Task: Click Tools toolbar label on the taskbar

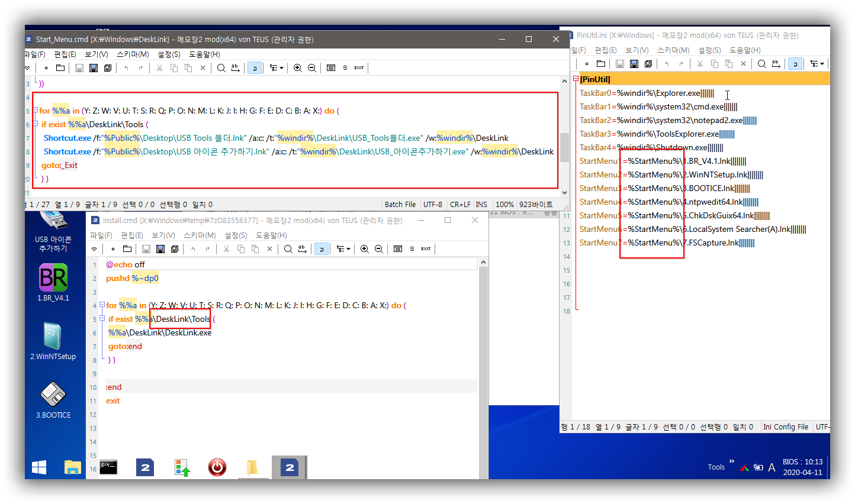Action: tap(716, 467)
